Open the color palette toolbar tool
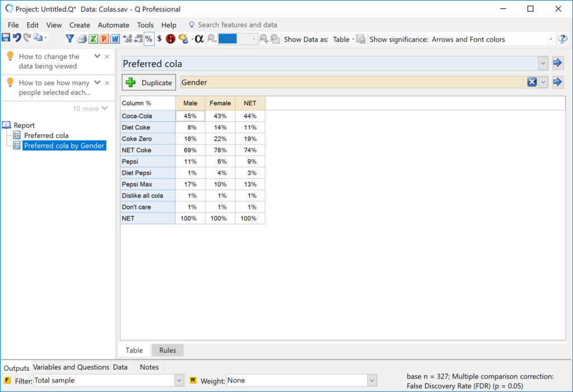The image size is (573, 392). pyautogui.click(x=183, y=39)
